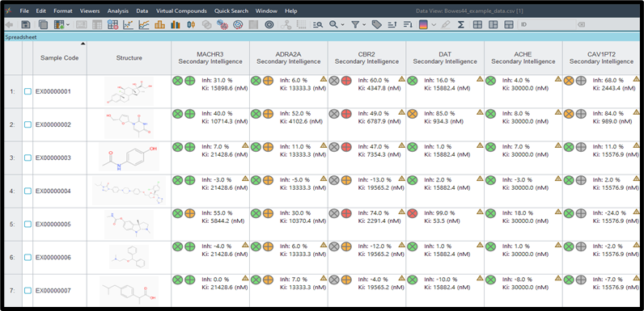
Task: Click the CBR2 Secondary Intelligence header
Action: click(x=366, y=58)
